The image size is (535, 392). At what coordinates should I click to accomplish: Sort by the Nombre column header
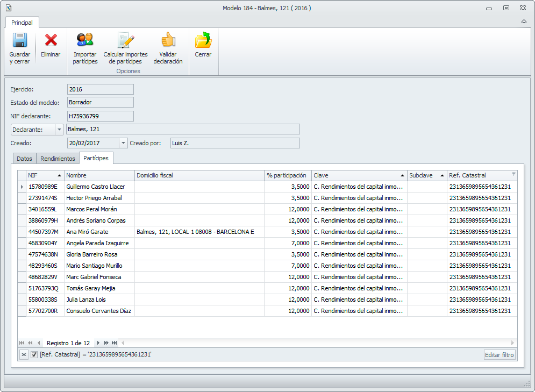tap(99, 175)
